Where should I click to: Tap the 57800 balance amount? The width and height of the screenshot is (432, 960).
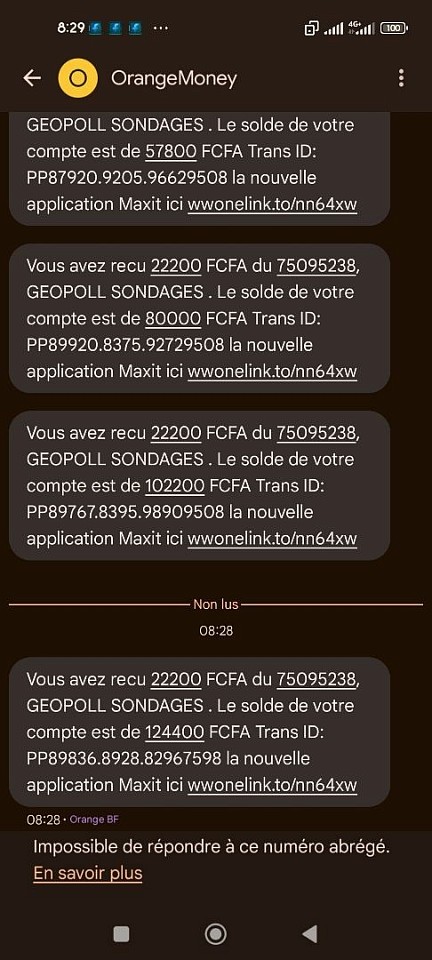pos(171,151)
